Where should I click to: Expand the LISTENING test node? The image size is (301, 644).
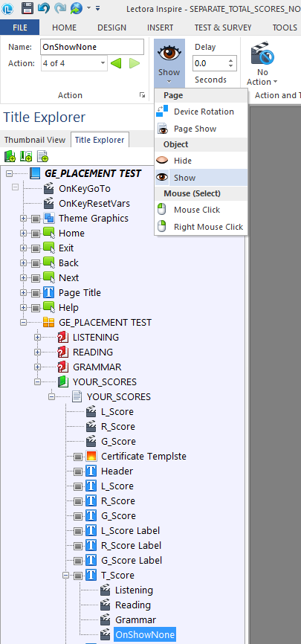pyautogui.click(x=38, y=337)
